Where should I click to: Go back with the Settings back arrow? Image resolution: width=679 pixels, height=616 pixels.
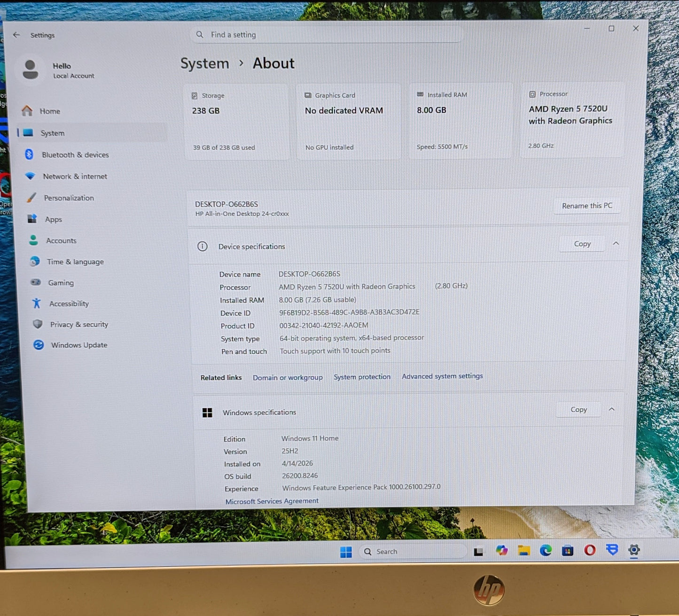tap(16, 35)
